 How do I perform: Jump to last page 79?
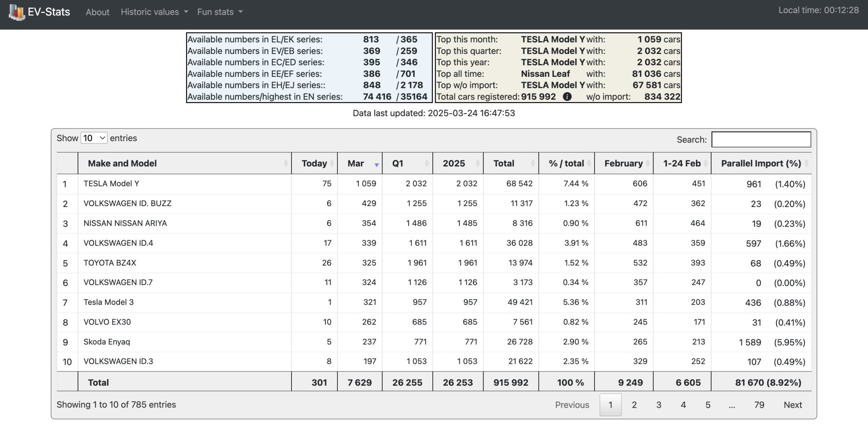click(759, 405)
